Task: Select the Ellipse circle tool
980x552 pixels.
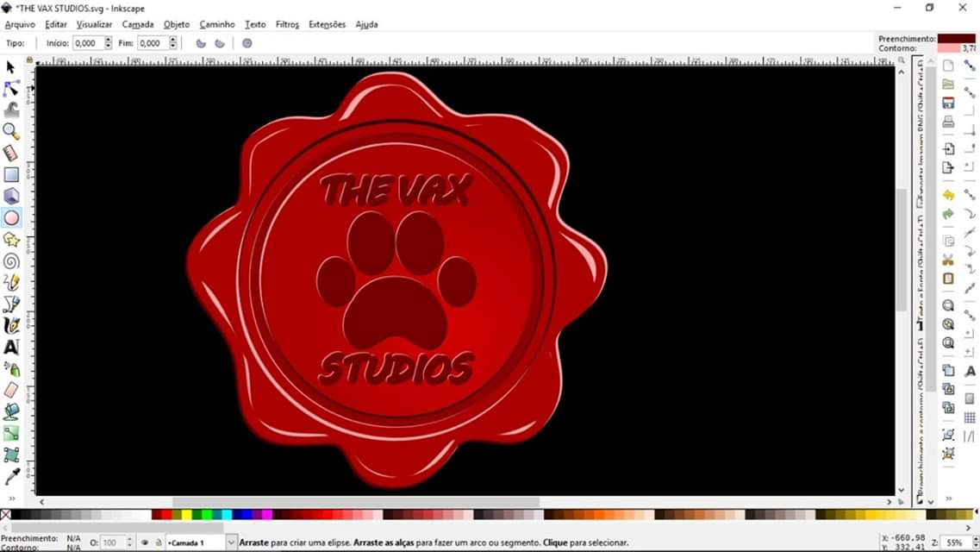Action: tap(10, 217)
